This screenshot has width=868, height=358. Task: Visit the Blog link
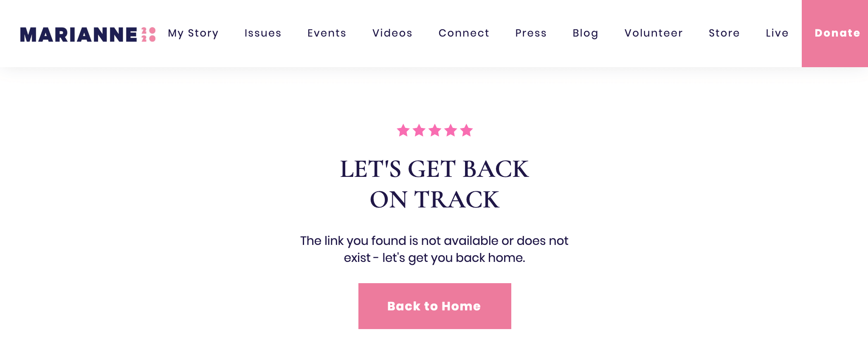[x=585, y=33]
